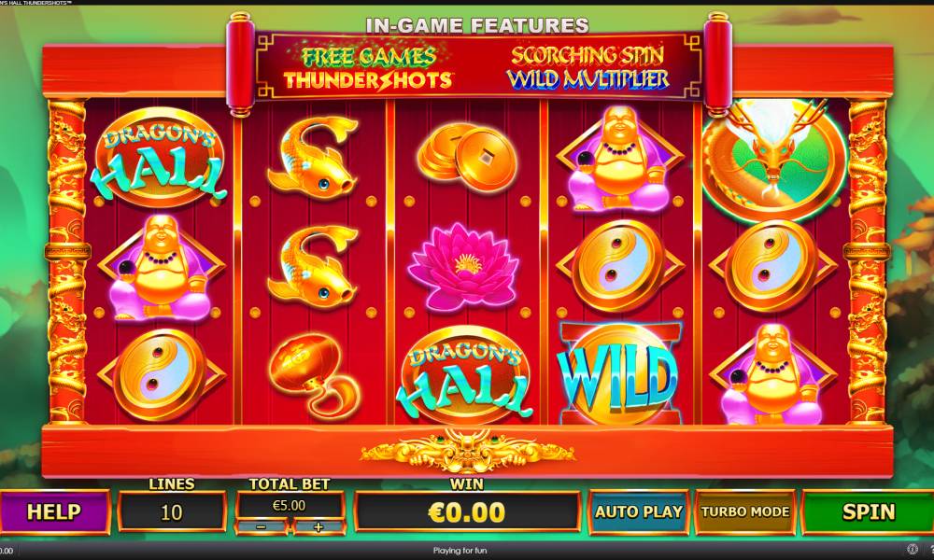Start the reels with the Spin button
Image resolution: width=934 pixels, height=560 pixels.
(x=868, y=511)
